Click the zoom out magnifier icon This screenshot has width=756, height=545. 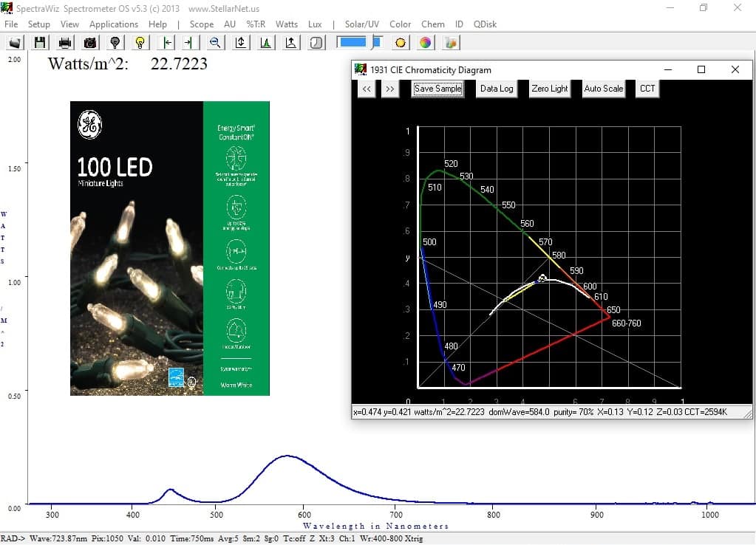pos(215,42)
